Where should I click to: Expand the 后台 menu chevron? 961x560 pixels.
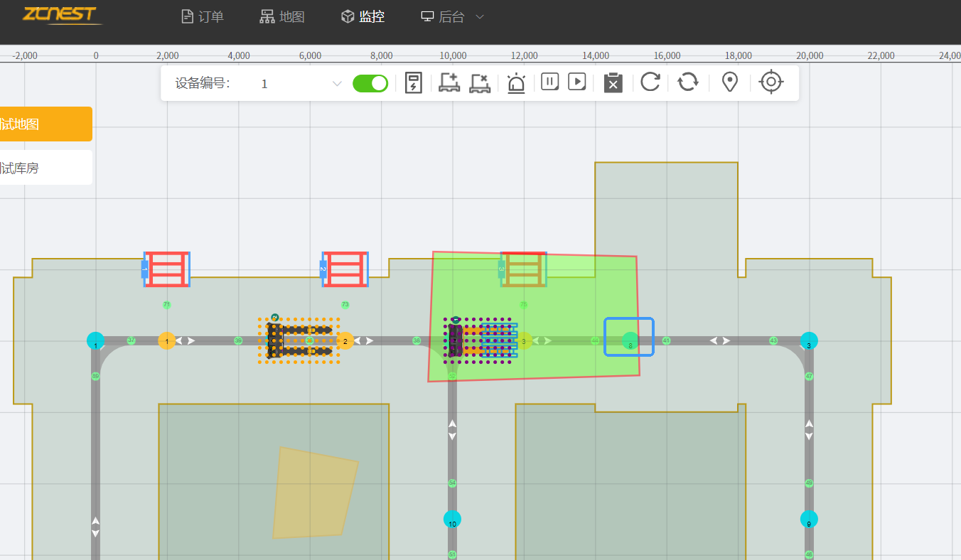[x=480, y=16]
